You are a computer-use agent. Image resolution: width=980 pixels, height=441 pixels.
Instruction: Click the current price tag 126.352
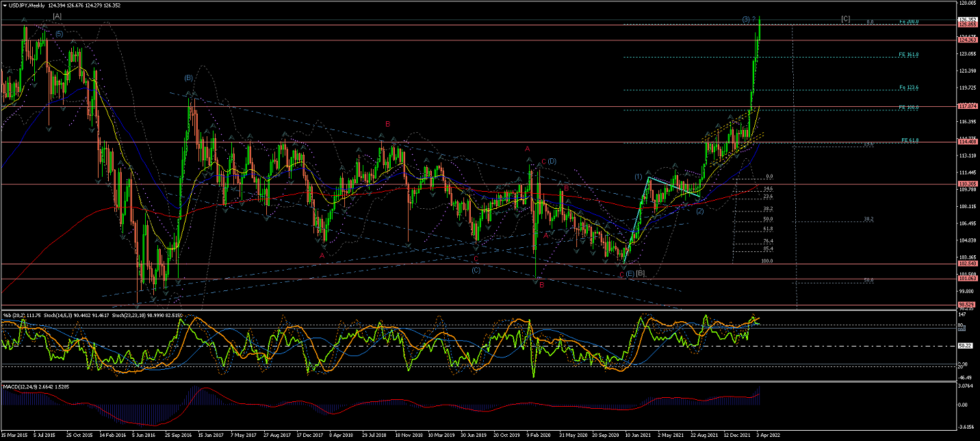[967, 19]
